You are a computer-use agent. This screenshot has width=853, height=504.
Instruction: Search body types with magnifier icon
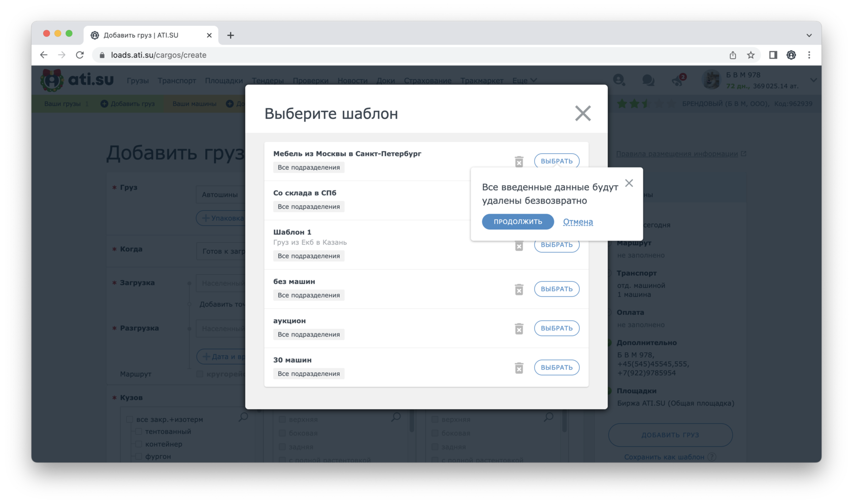point(243,417)
